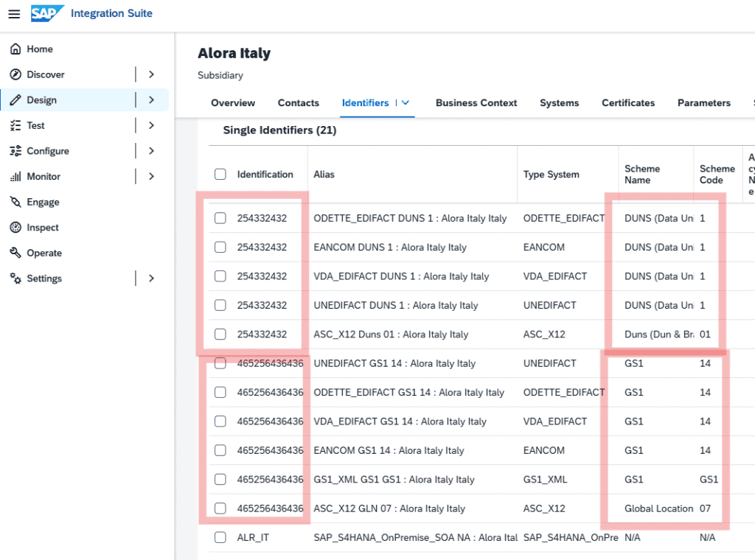
Task: Click the 'Global Location' scheme name cell
Action: point(658,508)
